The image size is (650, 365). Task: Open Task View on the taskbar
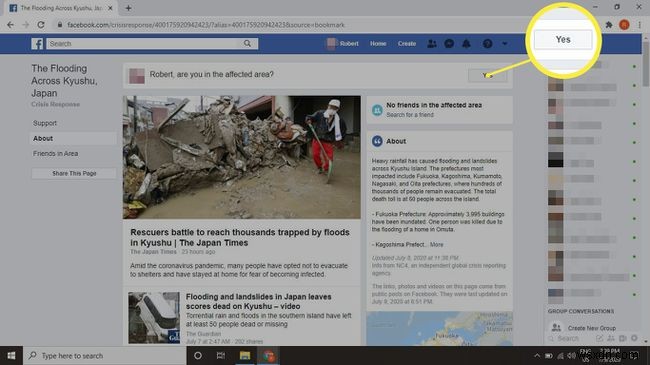coord(221,356)
